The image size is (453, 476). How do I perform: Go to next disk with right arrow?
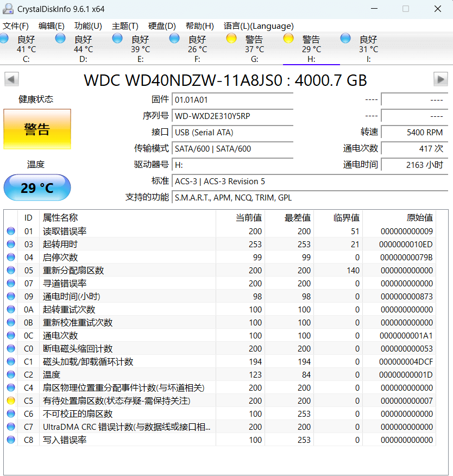[441, 79]
